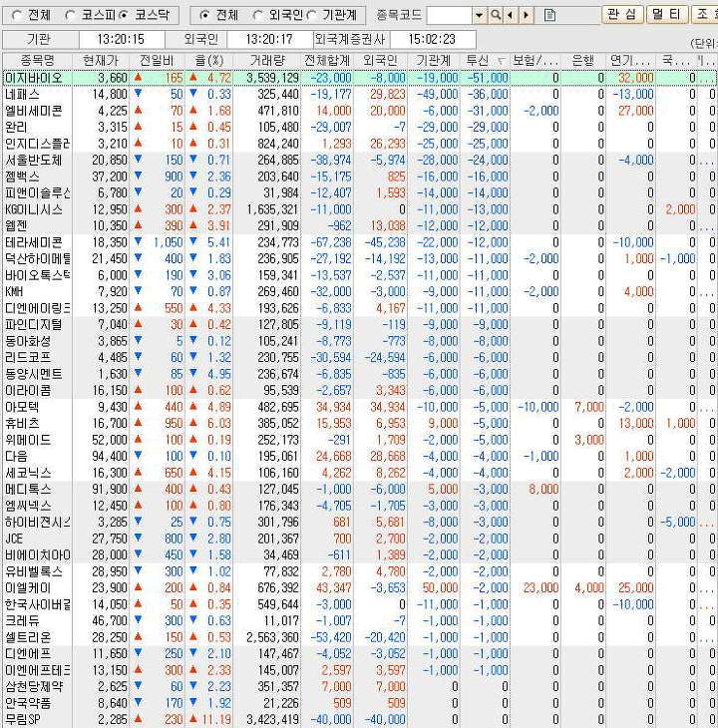Open the 종목코드 dropdown arrow
The width and height of the screenshot is (718, 728).
pos(479,16)
